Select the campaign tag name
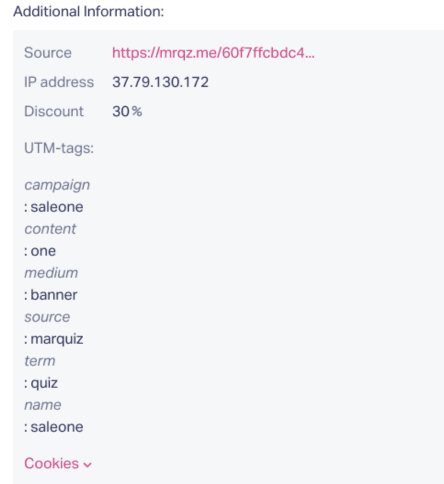 click(x=57, y=185)
